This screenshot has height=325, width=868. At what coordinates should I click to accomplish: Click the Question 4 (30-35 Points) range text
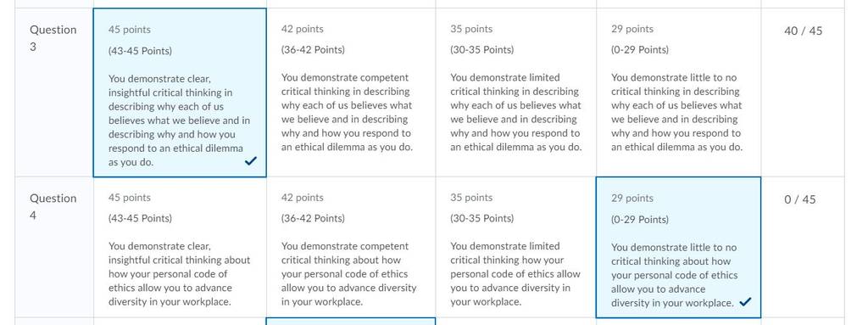click(x=481, y=219)
